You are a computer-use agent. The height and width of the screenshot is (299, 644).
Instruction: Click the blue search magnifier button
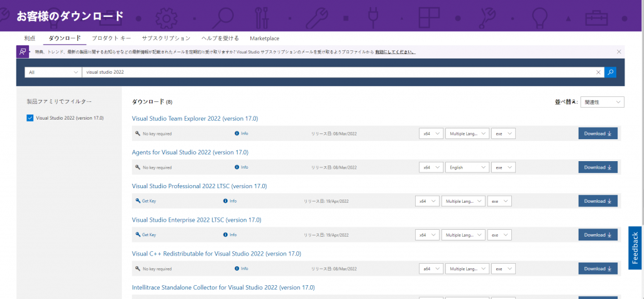pos(610,72)
